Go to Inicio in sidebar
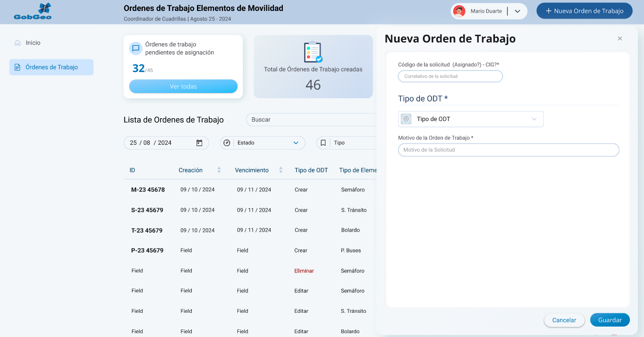 point(33,43)
